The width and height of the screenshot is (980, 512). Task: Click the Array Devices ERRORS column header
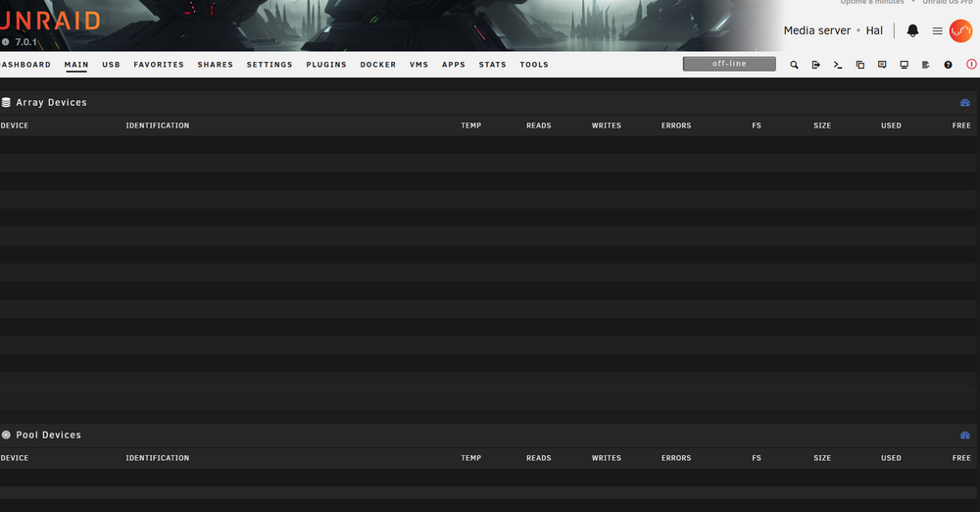coord(676,126)
